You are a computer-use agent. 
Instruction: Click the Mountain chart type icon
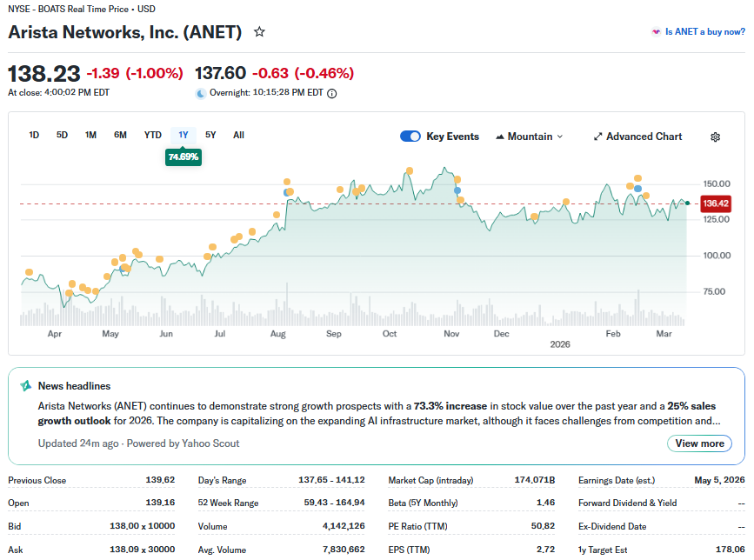coord(499,137)
